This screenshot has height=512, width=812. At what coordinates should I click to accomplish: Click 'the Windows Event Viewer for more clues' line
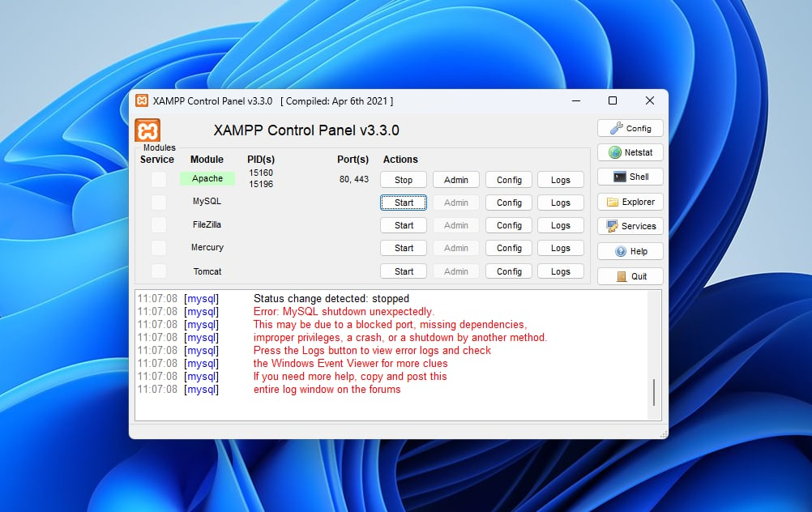point(351,364)
